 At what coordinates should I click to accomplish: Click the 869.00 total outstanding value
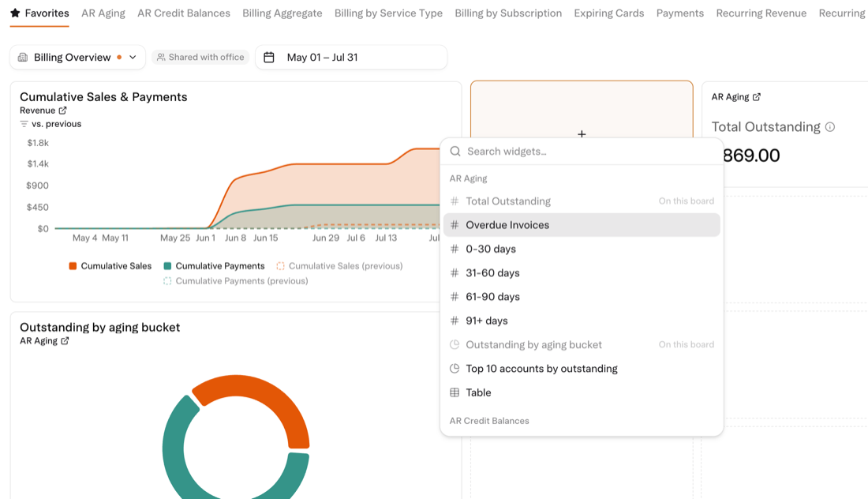point(751,155)
